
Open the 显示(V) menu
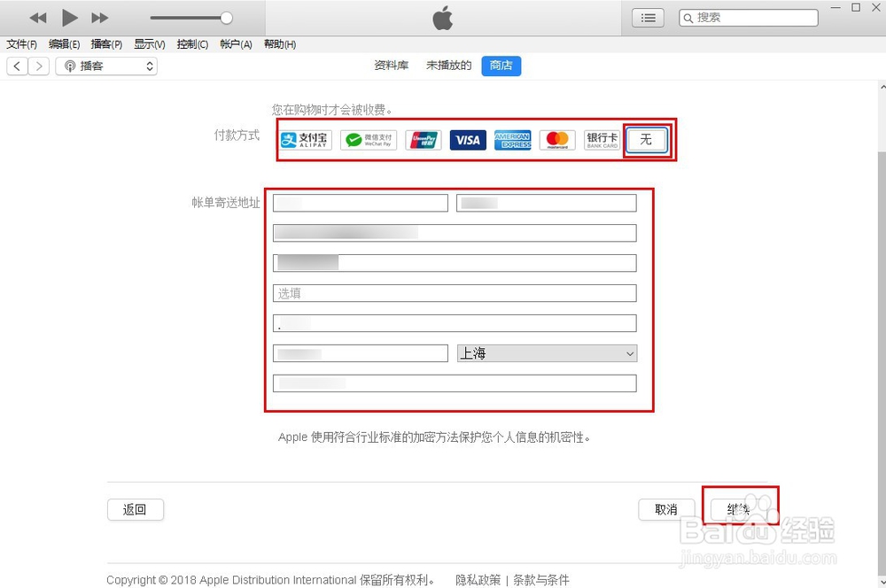coord(150,44)
